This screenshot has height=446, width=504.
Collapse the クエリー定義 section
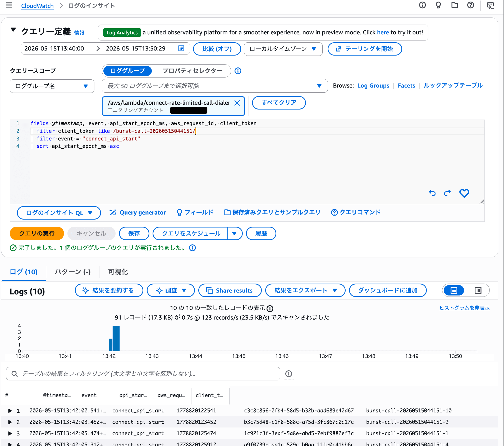[13, 30]
